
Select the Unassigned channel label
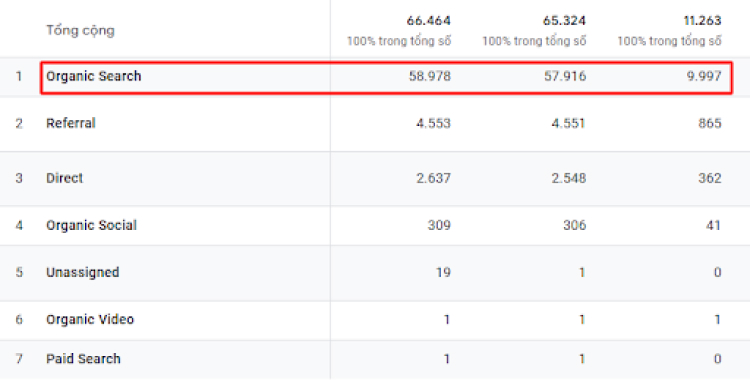click(x=83, y=272)
